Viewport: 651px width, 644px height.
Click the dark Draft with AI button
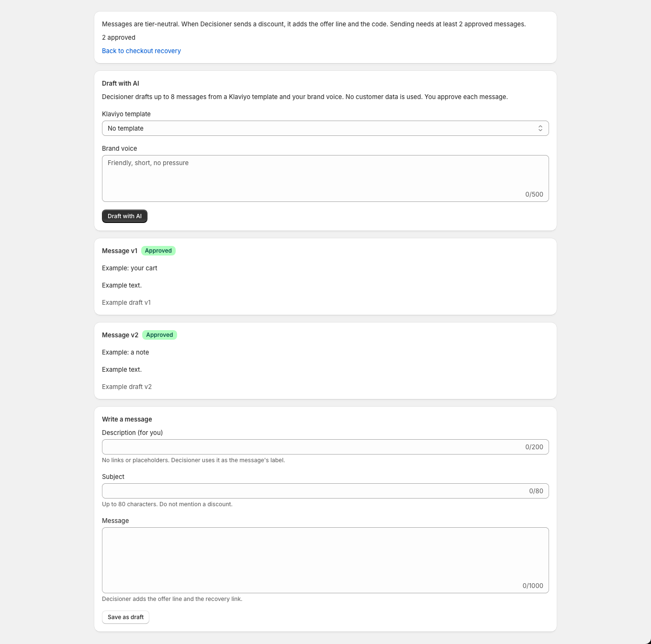[x=124, y=216]
